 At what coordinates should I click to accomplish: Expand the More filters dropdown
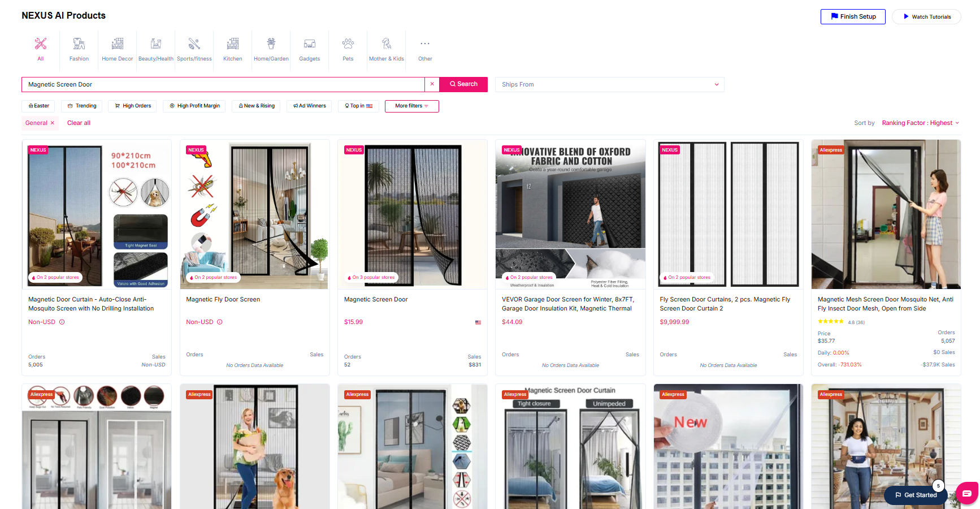pos(411,106)
